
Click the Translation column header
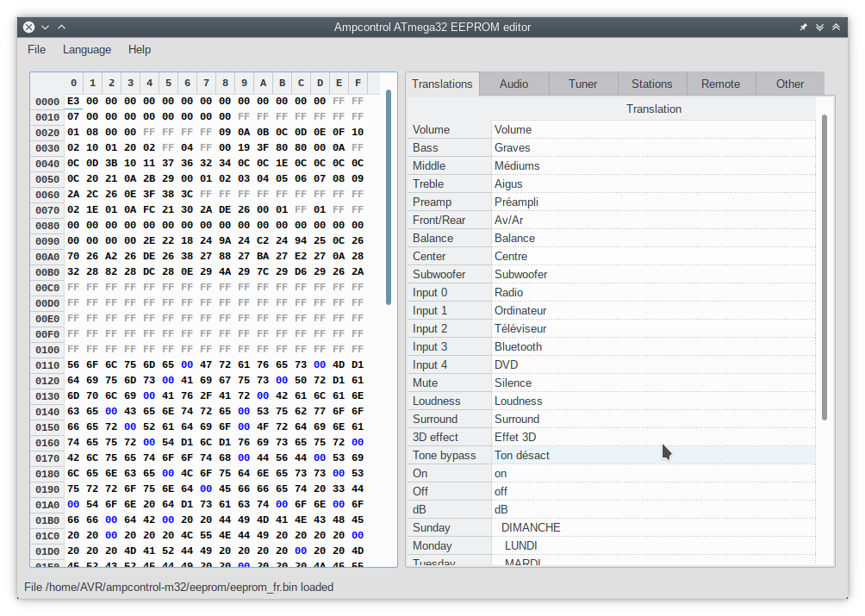coord(653,109)
